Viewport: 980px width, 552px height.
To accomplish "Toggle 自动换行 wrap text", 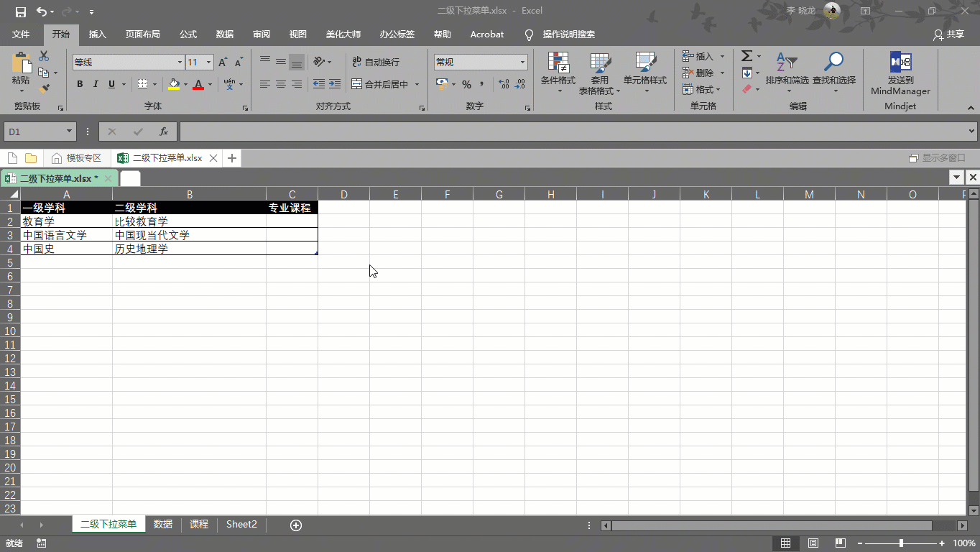I will tap(376, 62).
